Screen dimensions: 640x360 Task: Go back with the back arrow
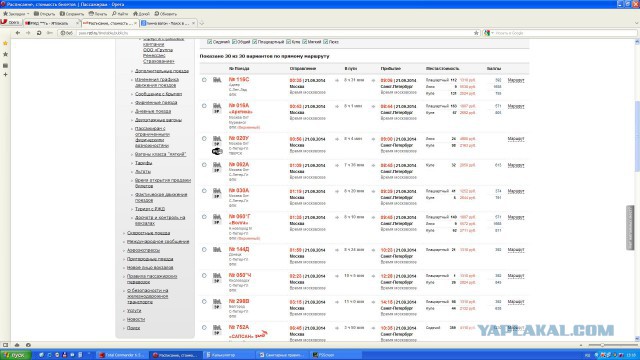[18, 33]
